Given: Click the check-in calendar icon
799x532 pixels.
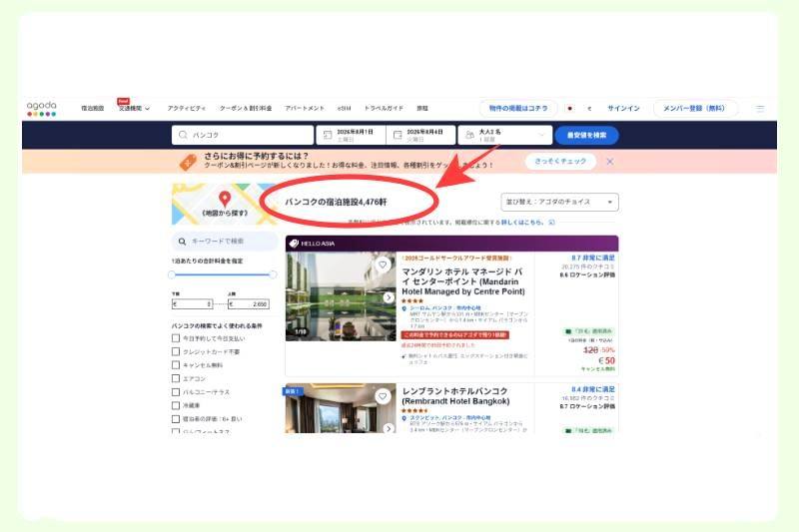Looking at the screenshot, I should tap(328, 135).
